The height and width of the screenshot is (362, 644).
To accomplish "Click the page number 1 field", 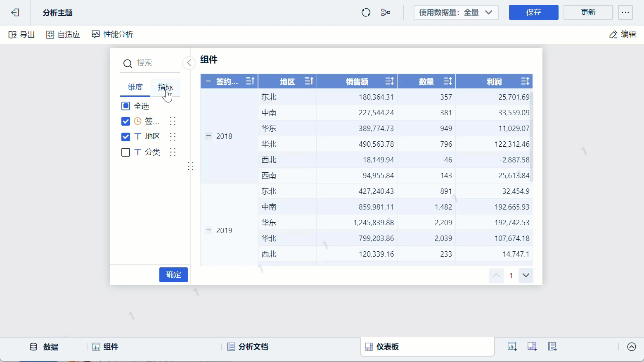I will [511, 276].
